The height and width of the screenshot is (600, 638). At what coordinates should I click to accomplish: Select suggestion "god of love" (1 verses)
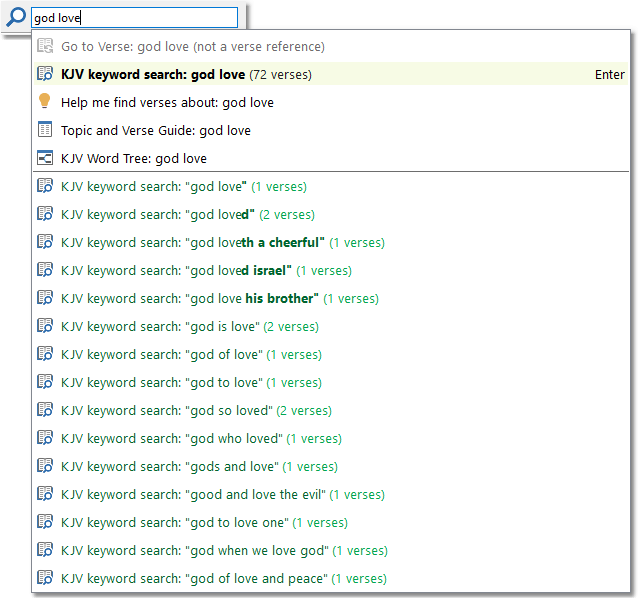[330, 354]
